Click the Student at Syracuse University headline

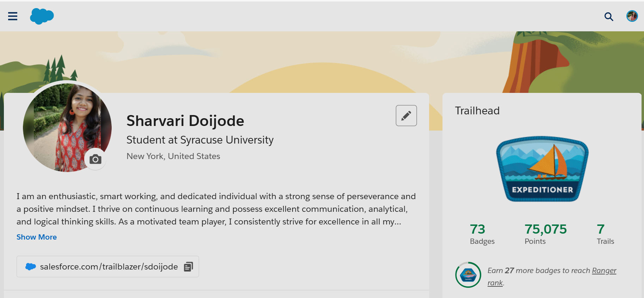click(x=200, y=140)
